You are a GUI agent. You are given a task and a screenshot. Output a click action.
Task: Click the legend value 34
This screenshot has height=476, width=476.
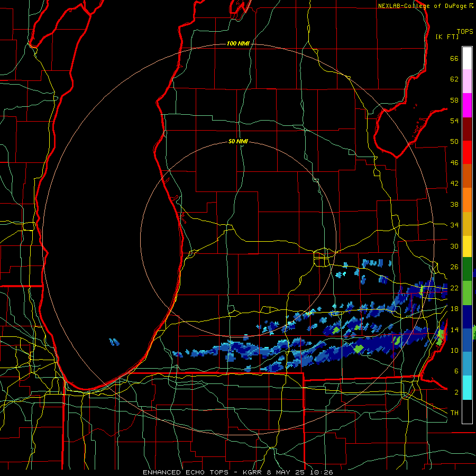click(454, 225)
